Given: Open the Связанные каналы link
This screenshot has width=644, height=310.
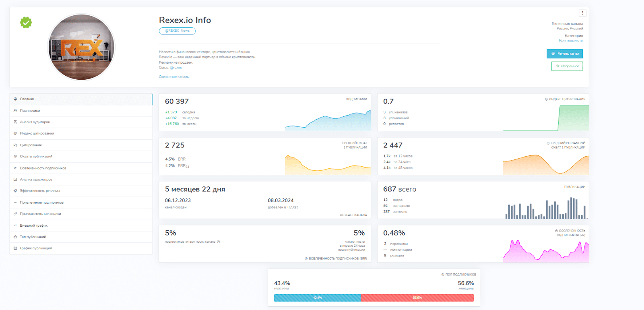Looking at the screenshot, I should (x=174, y=76).
